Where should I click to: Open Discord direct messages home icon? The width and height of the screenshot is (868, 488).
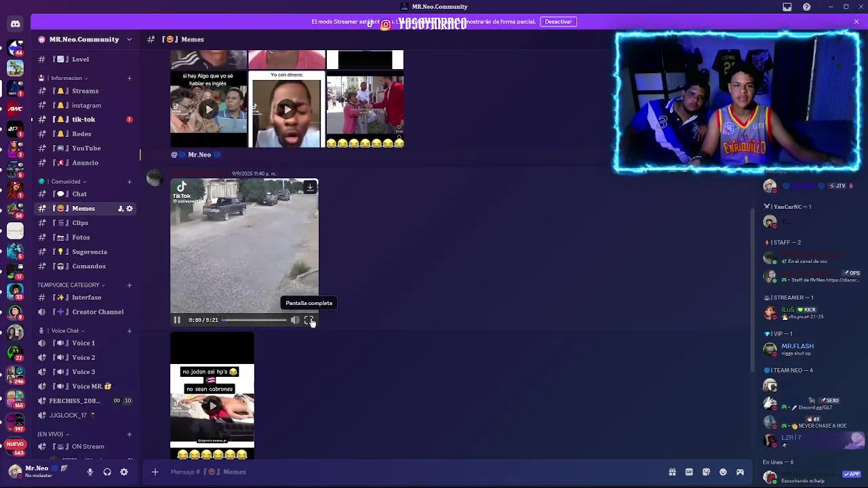[x=15, y=24]
